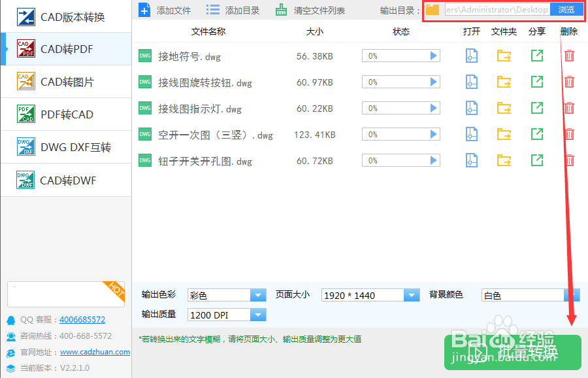This screenshot has width=588, height=378.
Task: Start conversion of 接线图旋转按钮.dwg with its play button
Action: pyautogui.click(x=433, y=82)
